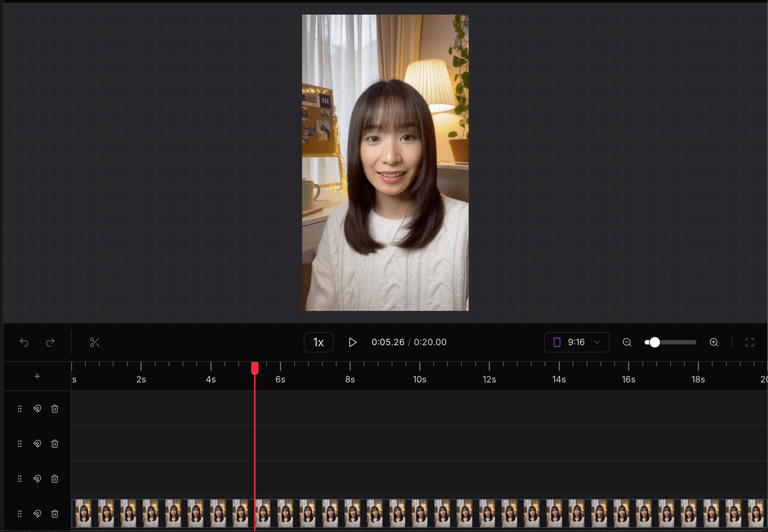The width and height of the screenshot is (768, 532).
Task: Click the drag handle of the video track
Action: pos(20,513)
